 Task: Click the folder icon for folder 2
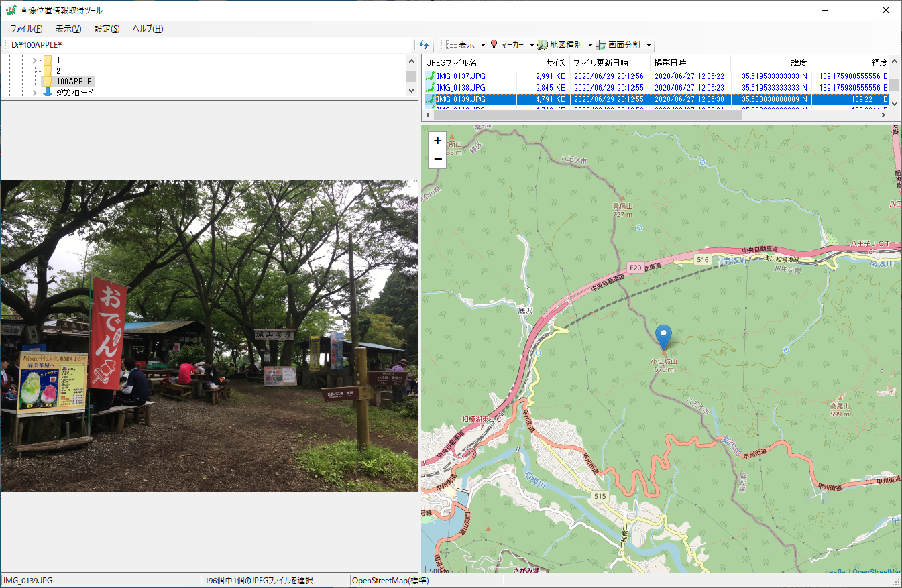coord(48,70)
